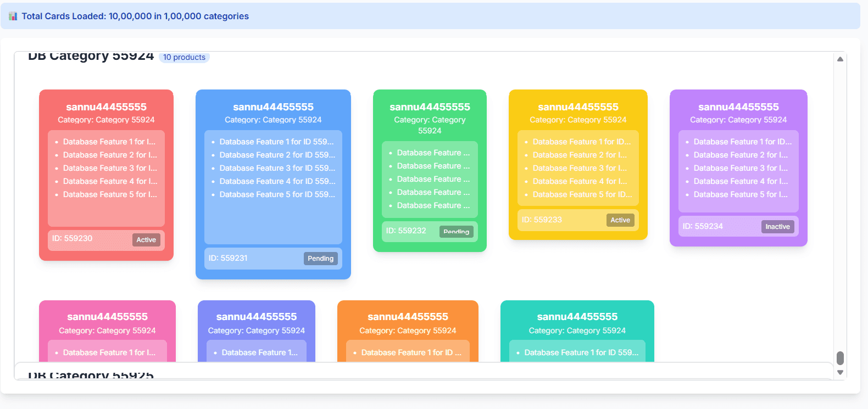Click the '10 products' badge
The width and height of the screenshot is (868, 409).
point(184,57)
